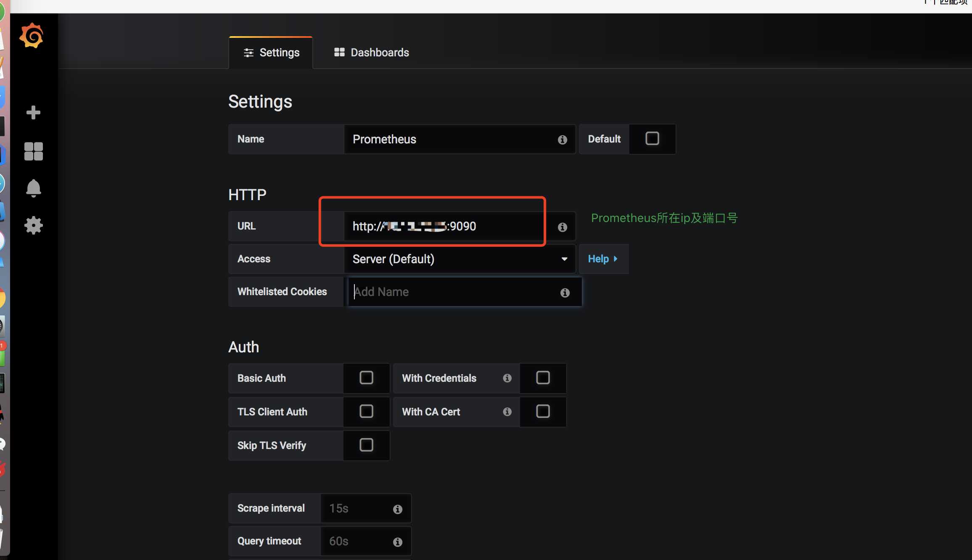Switch to the Dashboards tab

tap(371, 53)
